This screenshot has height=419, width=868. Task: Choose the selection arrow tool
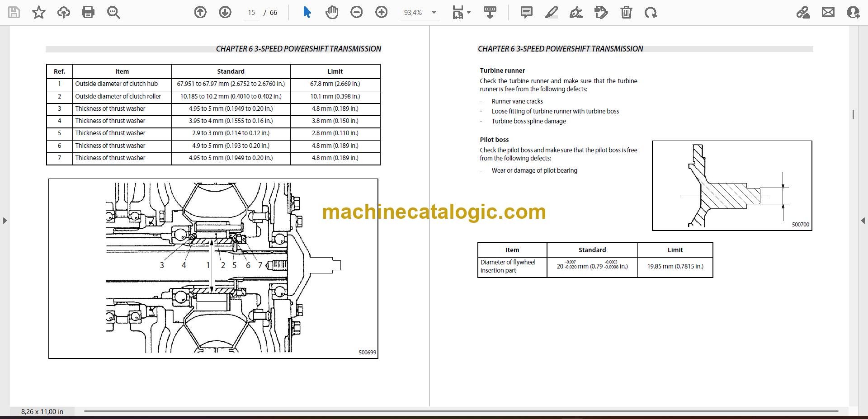[307, 12]
